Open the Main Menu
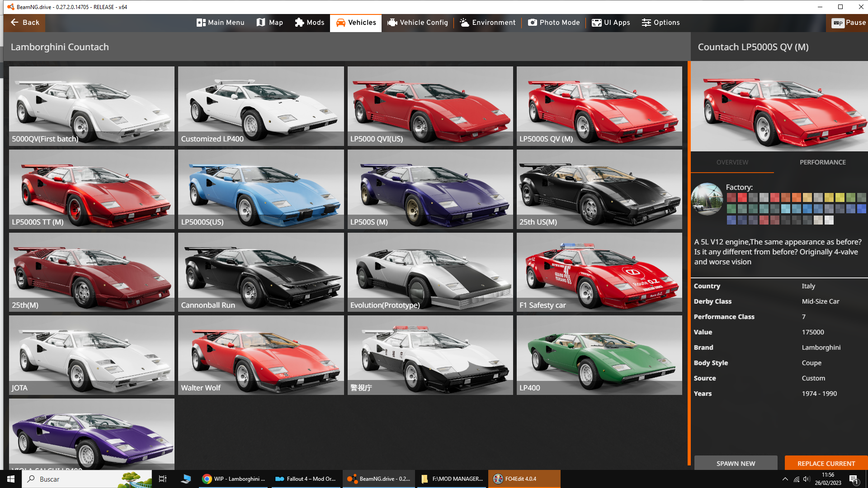The height and width of the screenshot is (488, 868). [221, 23]
